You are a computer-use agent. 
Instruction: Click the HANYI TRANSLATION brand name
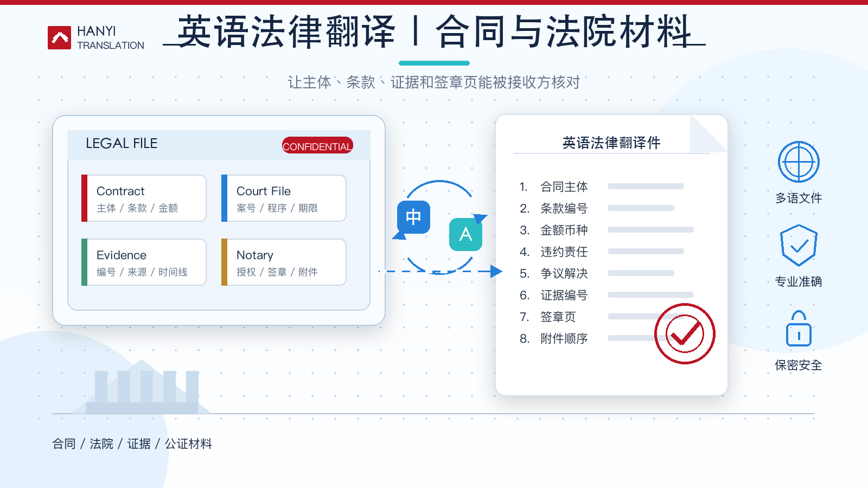[111, 38]
